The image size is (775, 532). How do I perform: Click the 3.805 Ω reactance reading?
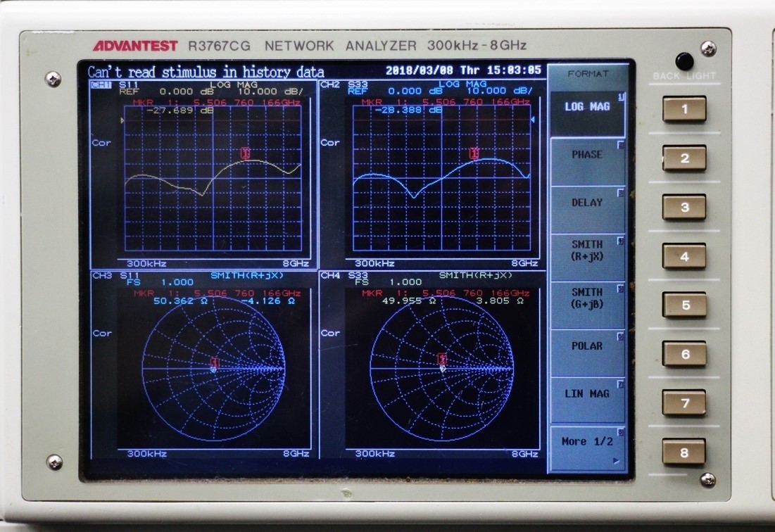coord(499,300)
